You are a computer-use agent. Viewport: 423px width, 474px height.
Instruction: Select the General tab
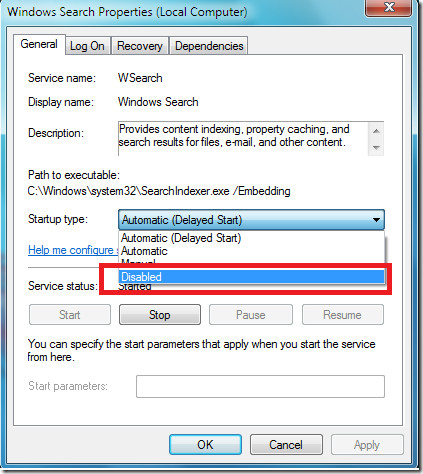39,44
